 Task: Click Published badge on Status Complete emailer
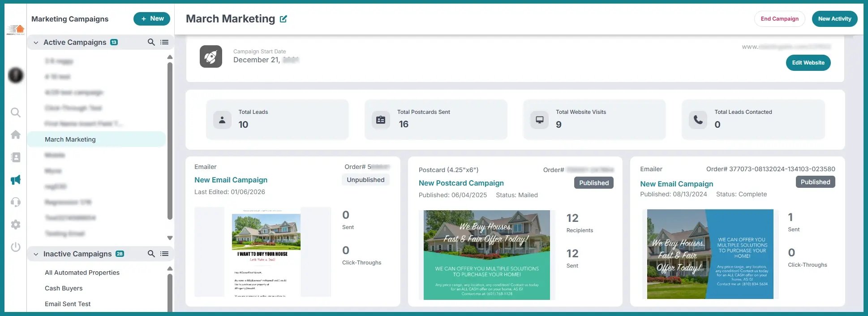815,182
